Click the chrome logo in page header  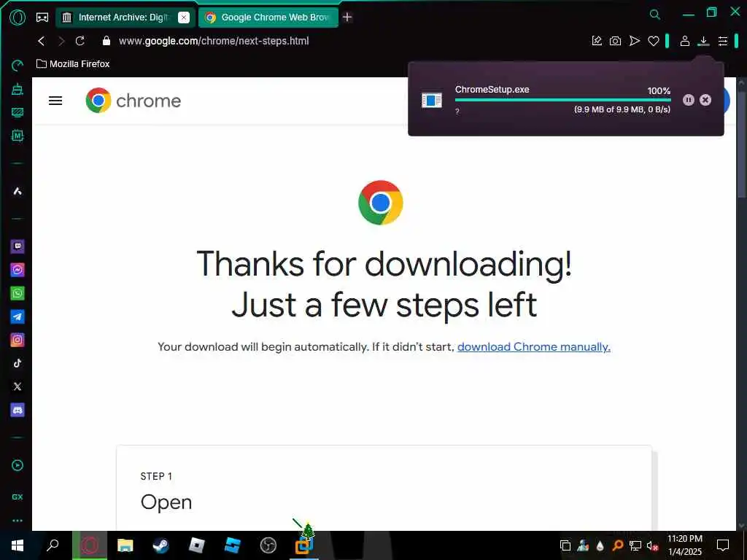133,101
